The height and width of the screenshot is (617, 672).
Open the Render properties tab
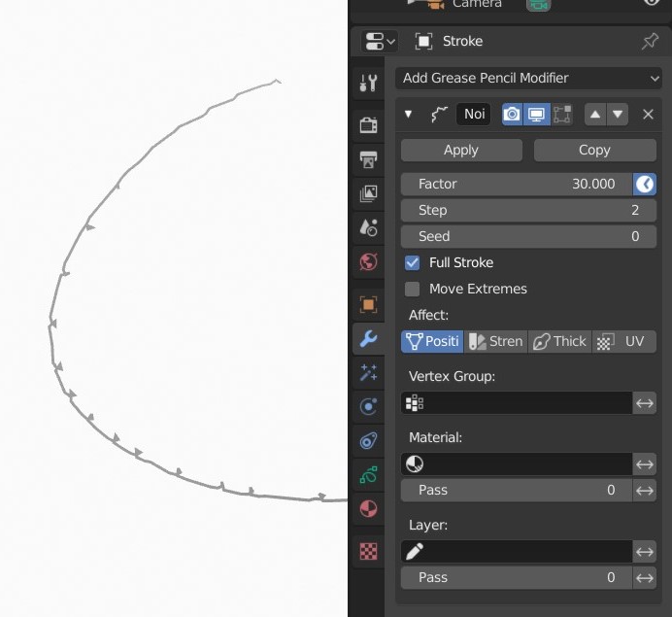coord(368,125)
